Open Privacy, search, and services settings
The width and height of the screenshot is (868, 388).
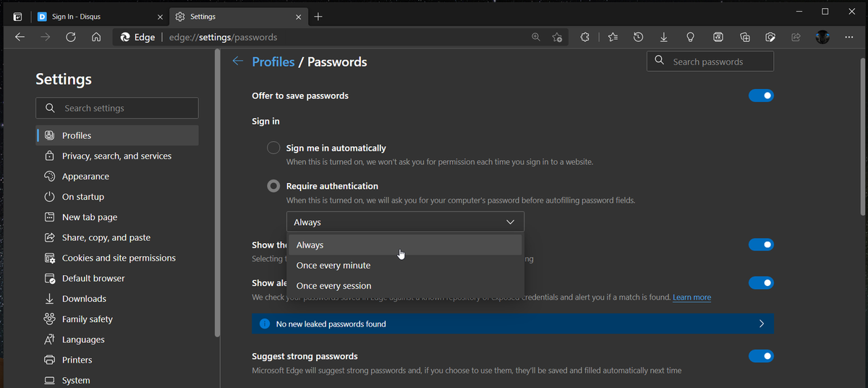pos(117,156)
